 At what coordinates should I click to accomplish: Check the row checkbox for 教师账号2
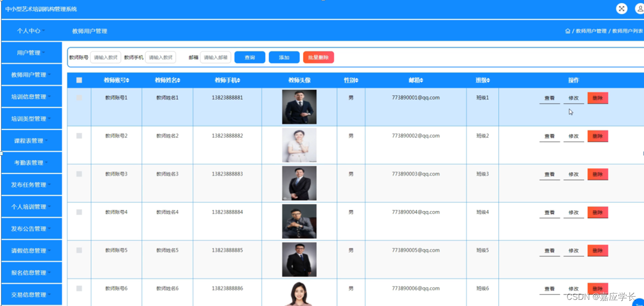tap(79, 136)
